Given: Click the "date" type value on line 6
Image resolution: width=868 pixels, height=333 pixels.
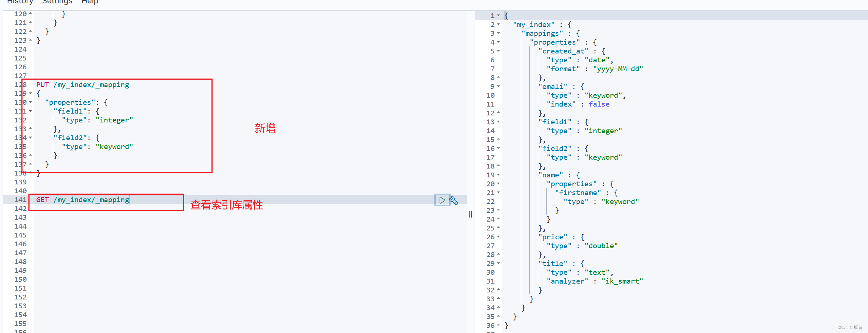Looking at the screenshot, I should 597,60.
